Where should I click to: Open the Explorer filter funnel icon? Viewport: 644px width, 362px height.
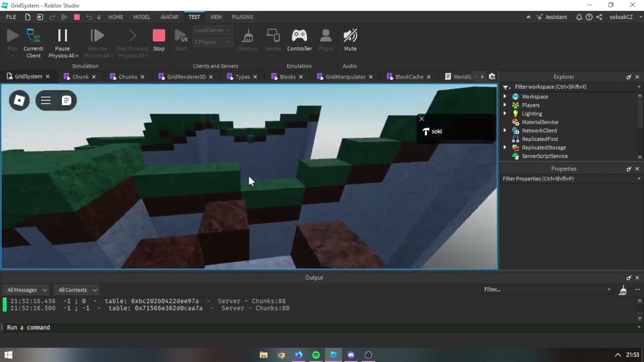coord(506,87)
